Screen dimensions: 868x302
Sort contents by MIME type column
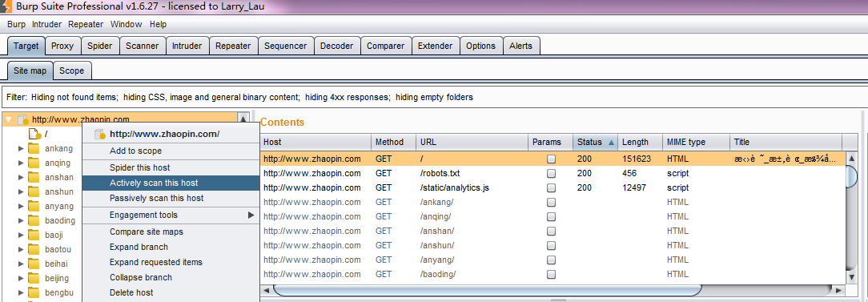click(x=696, y=143)
